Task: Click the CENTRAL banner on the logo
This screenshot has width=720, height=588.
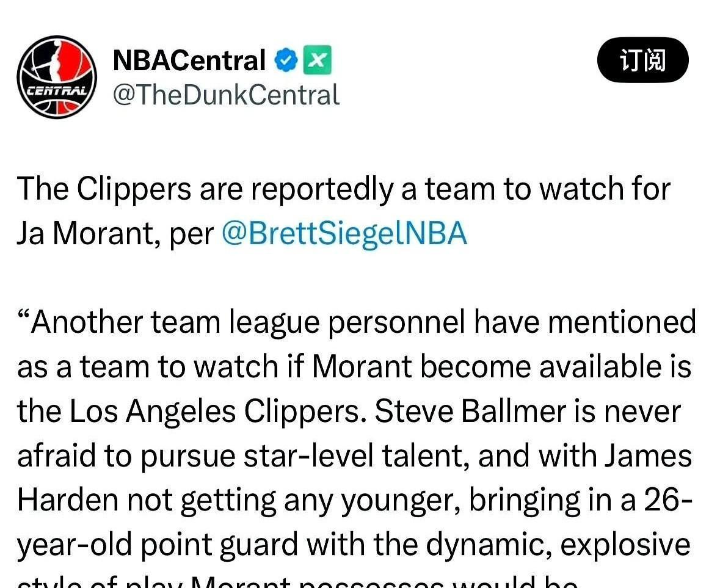Action: (57, 90)
